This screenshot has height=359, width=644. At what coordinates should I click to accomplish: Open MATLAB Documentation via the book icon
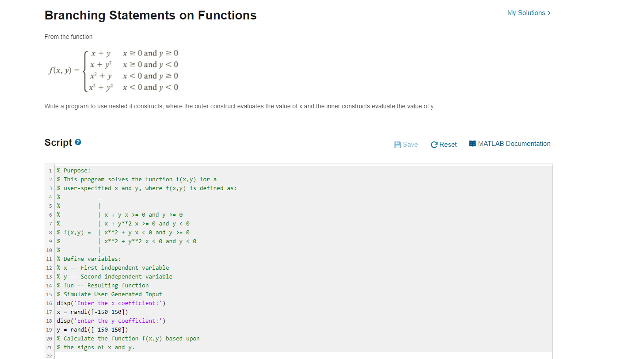coord(472,143)
